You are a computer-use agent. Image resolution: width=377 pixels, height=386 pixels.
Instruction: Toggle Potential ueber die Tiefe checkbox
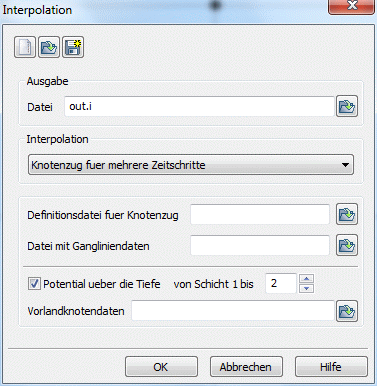point(34,284)
